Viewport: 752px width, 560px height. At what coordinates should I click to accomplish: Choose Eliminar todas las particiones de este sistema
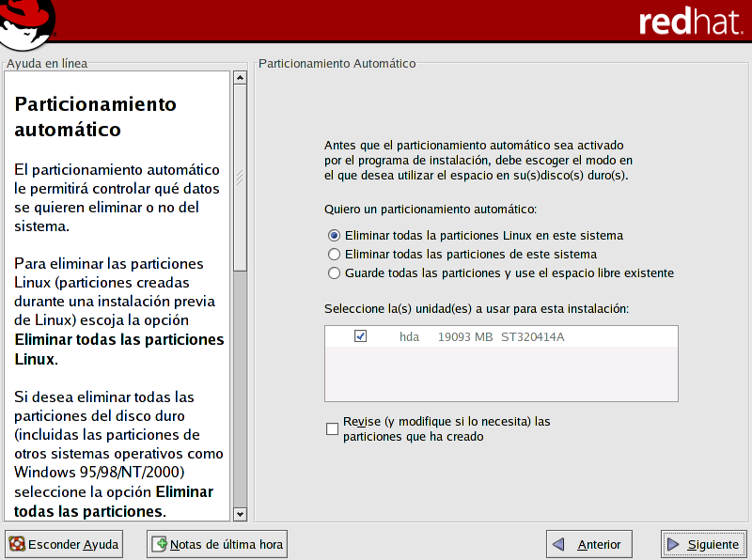333,255
